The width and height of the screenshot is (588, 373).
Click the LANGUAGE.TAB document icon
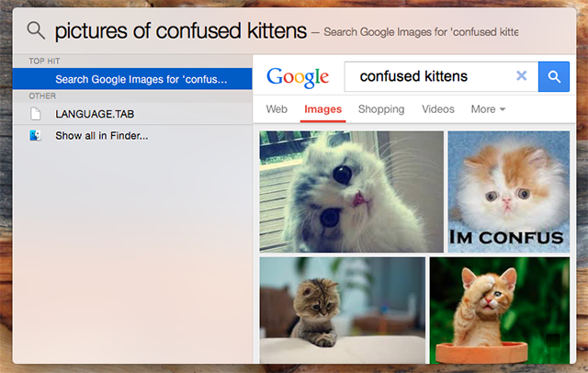(x=36, y=114)
